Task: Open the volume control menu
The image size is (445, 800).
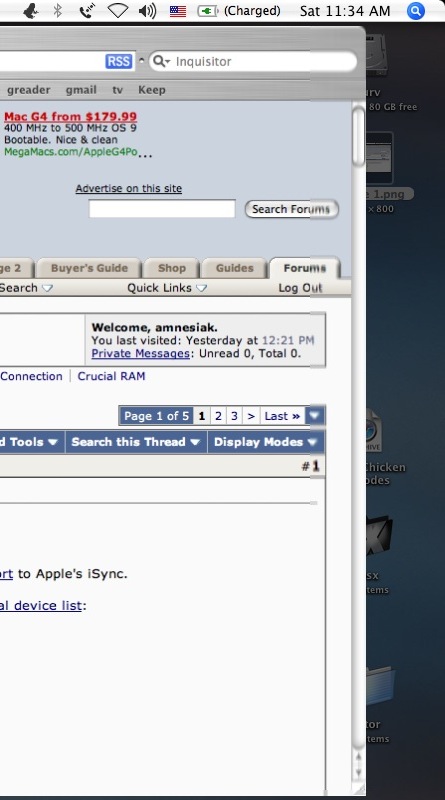Action: point(147,11)
